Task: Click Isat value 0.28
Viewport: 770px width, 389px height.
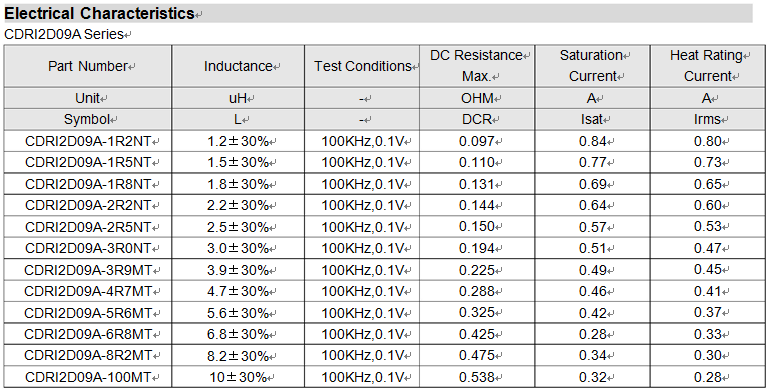Action: tap(593, 334)
